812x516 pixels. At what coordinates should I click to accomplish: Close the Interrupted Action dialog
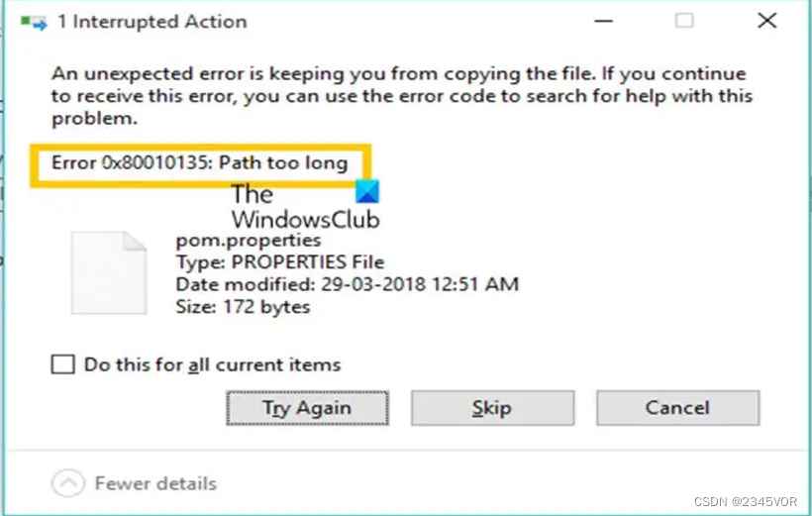click(x=767, y=21)
